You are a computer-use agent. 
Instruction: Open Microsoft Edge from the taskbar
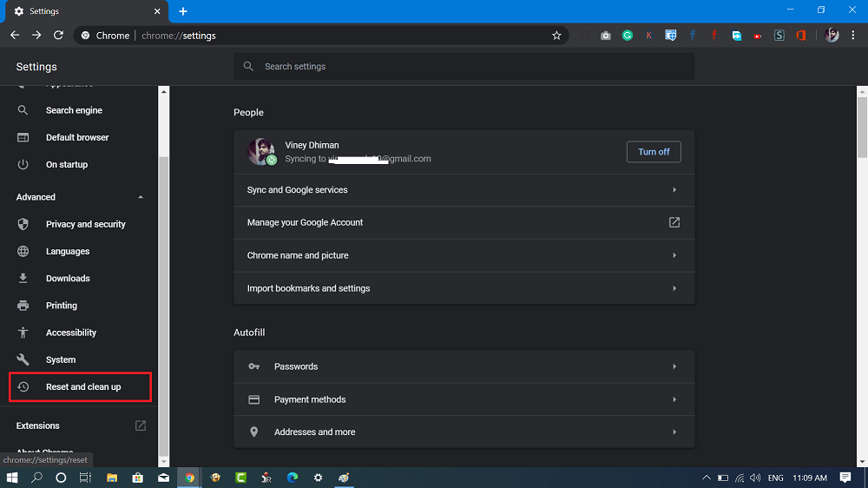coord(293,478)
